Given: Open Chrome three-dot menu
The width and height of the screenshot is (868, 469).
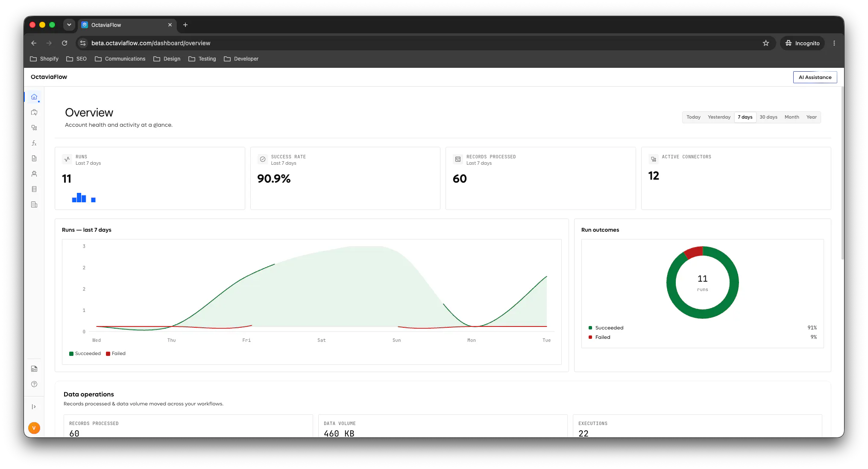Looking at the screenshot, I should (834, 43).
